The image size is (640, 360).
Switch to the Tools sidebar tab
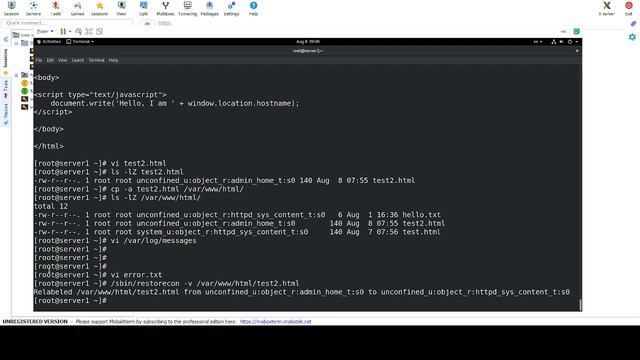click(6, 89)
